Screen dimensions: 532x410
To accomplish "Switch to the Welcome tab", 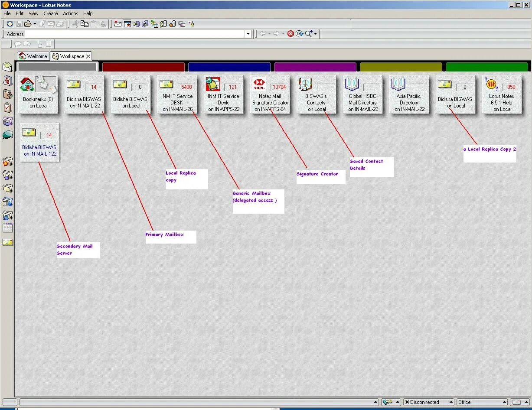I will tap(33, 56).
